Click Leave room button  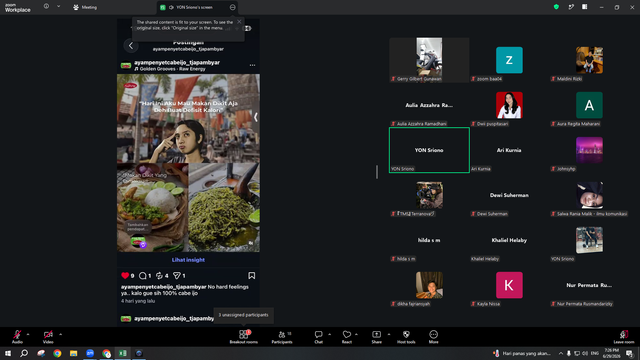[x=624, y=336]
